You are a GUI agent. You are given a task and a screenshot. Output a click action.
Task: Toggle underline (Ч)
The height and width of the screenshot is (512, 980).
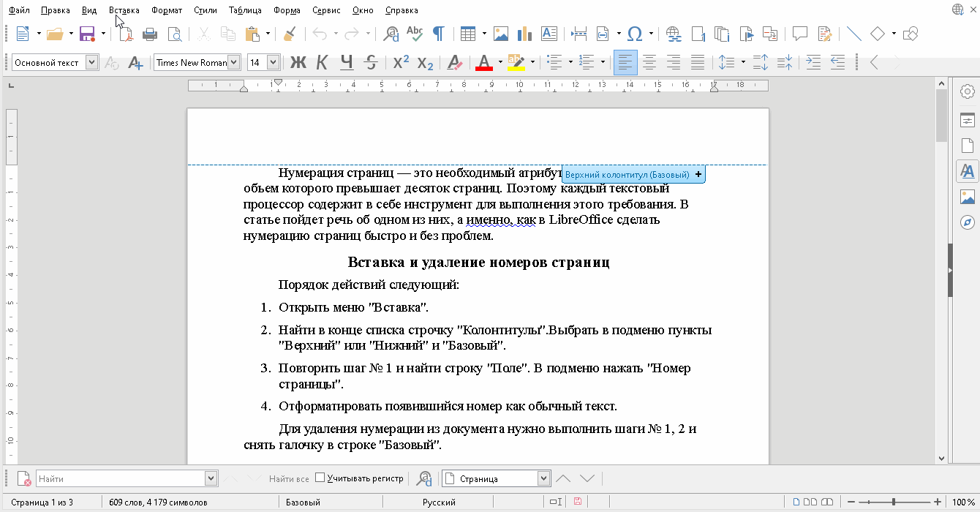[347, 63]
